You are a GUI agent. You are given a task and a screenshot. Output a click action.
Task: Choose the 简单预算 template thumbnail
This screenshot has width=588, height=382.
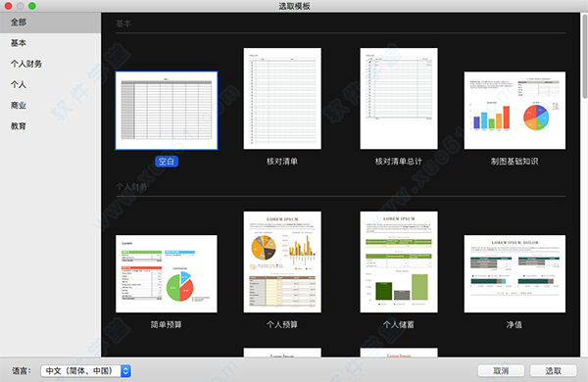(x=167, y=273)
